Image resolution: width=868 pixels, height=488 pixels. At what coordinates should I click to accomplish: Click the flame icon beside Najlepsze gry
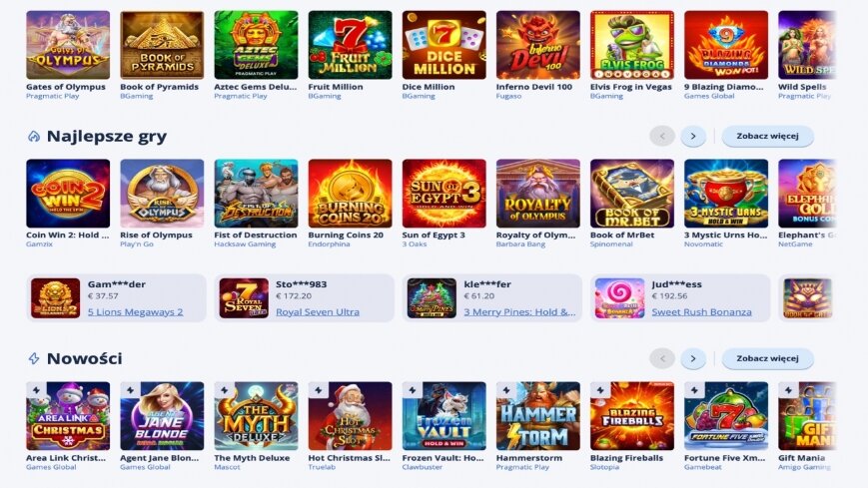tap(34, 136)
